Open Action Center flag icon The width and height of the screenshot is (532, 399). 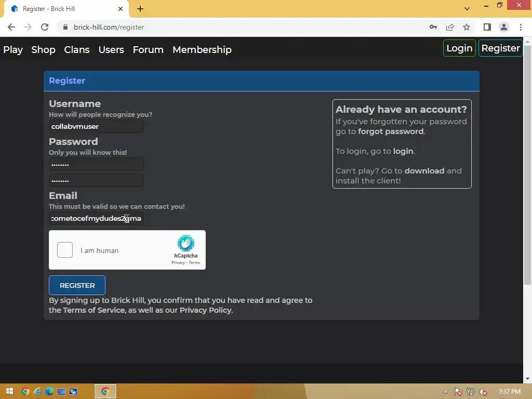click(458, 392)
